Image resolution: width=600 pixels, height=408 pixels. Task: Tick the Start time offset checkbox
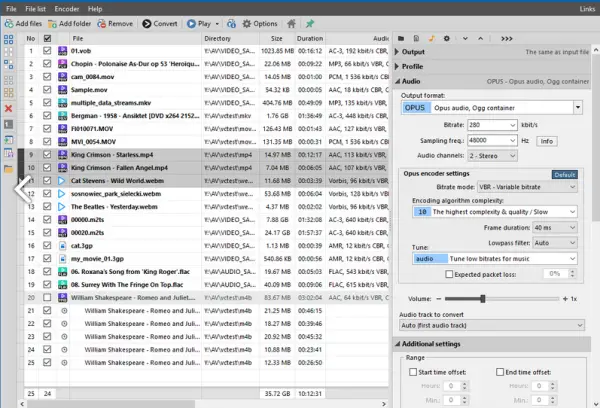(x=413, y=372)
